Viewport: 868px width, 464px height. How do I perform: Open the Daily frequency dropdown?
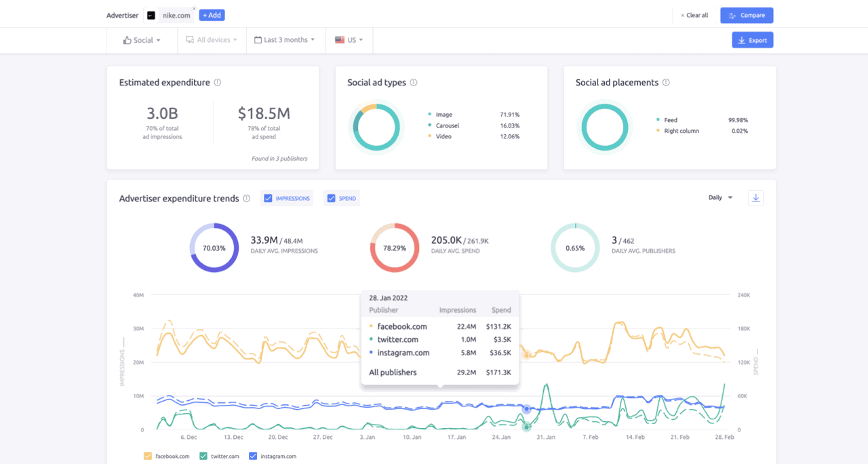(720, 197)
